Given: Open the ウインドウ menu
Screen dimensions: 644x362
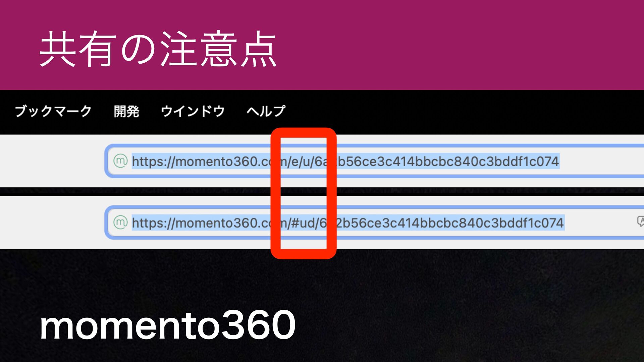Looking at the screenshot, I should click(x=193, y=111).
